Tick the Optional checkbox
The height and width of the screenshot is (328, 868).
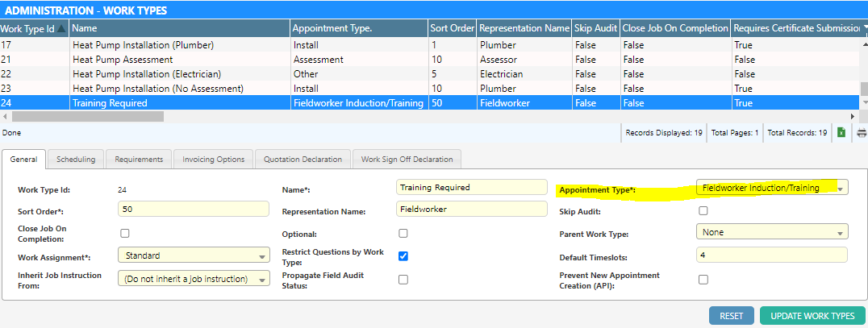click(x=403, y=234)
